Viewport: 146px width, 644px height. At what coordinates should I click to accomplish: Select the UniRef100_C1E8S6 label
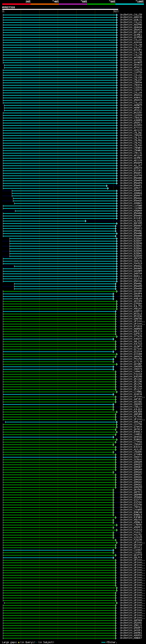coord(131,87)
